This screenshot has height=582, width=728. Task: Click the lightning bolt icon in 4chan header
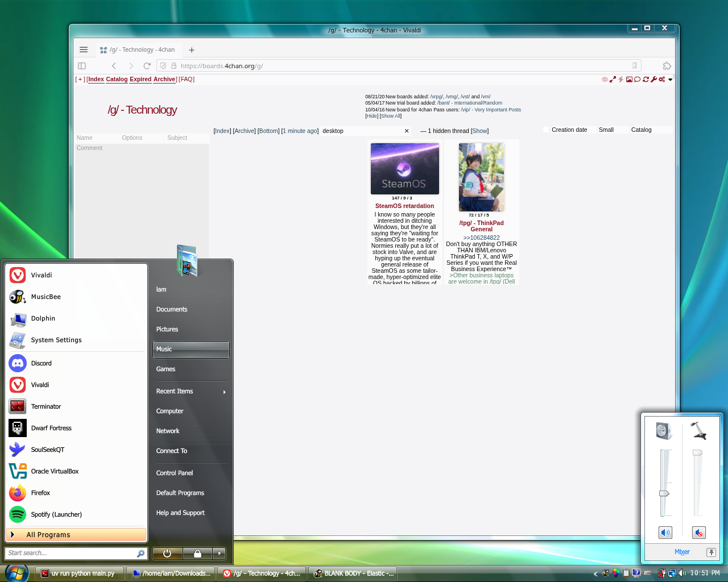pyautogui.click(x=621, y=80)
